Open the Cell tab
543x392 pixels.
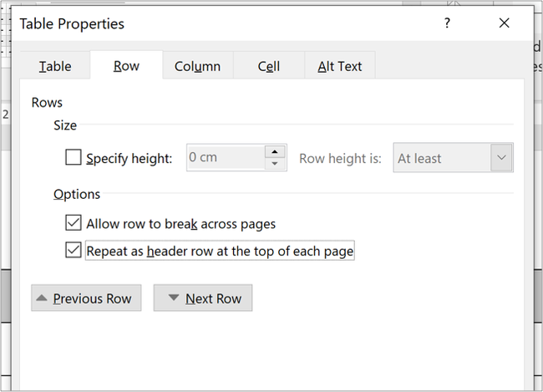(269, 66)
